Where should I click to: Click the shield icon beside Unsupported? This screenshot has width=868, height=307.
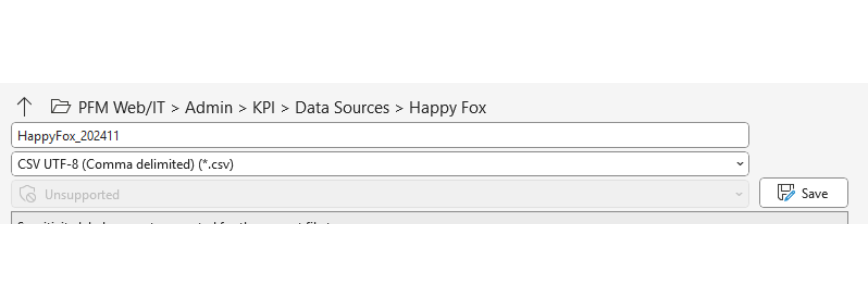coord(27,194)
